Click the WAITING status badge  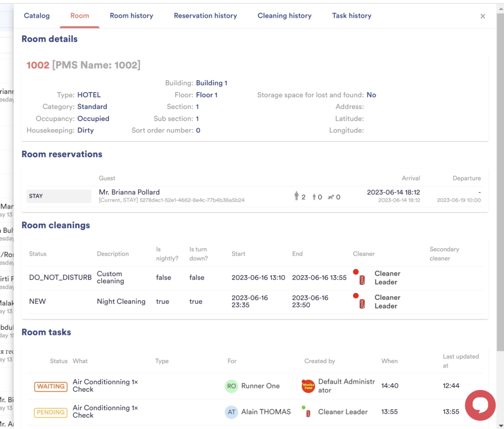pyautogui.click(x=51, y=387)
